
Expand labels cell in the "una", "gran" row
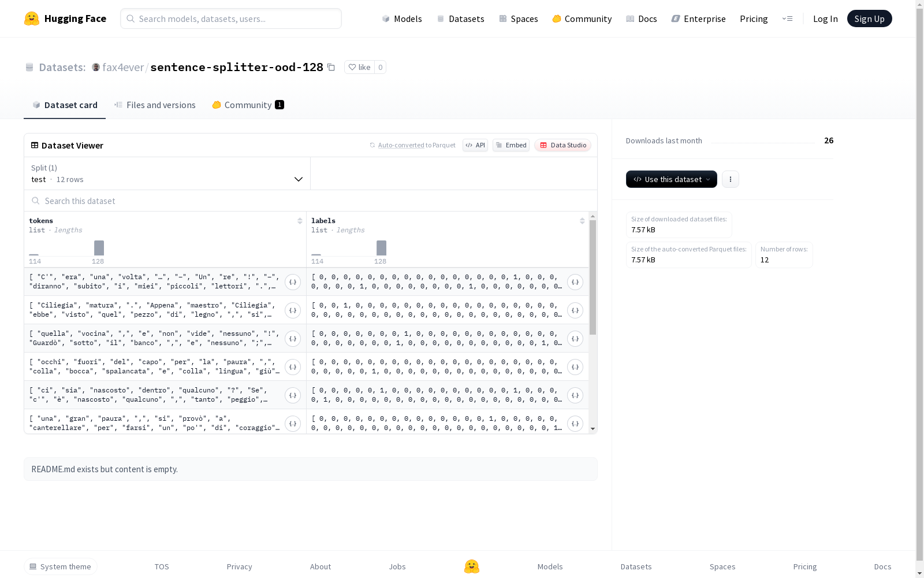(575, 424)
